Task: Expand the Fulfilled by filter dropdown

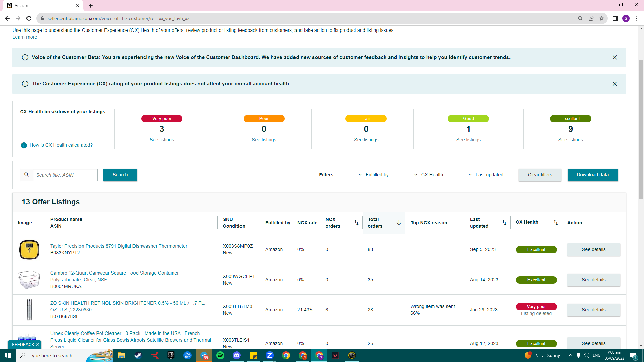Action: tap(373, 175)
